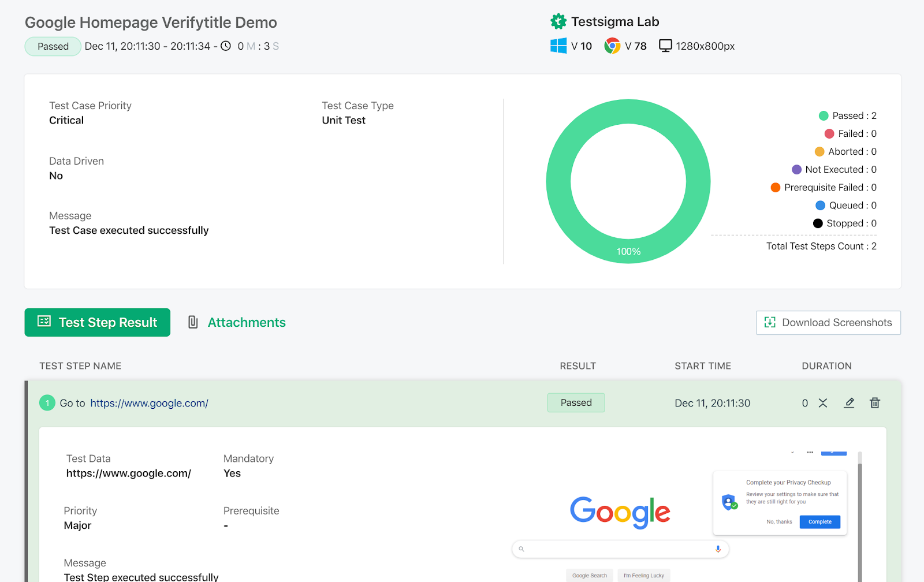
Task: Click the Testsigma Lab gear logo
Action: [x=558, y=22]
